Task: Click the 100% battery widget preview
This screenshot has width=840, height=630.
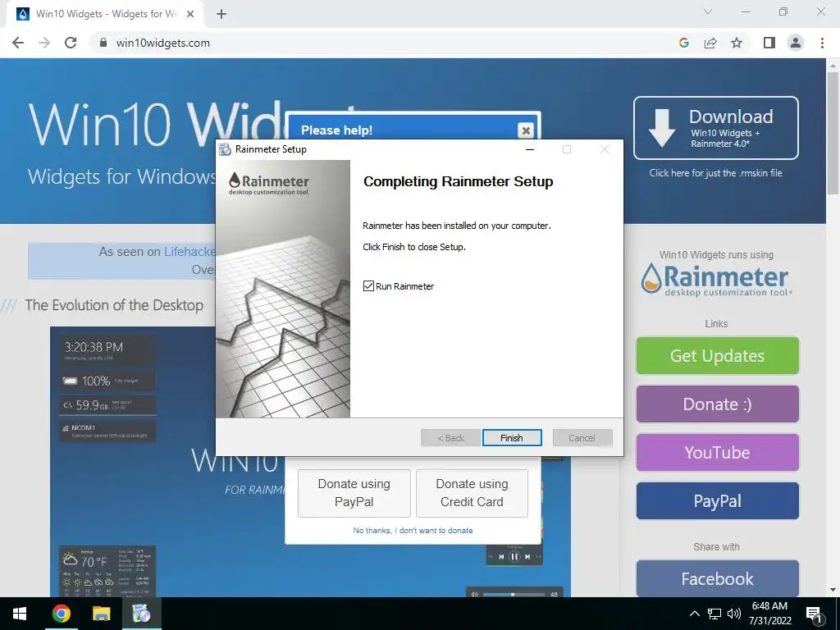Action: [107, 381]
